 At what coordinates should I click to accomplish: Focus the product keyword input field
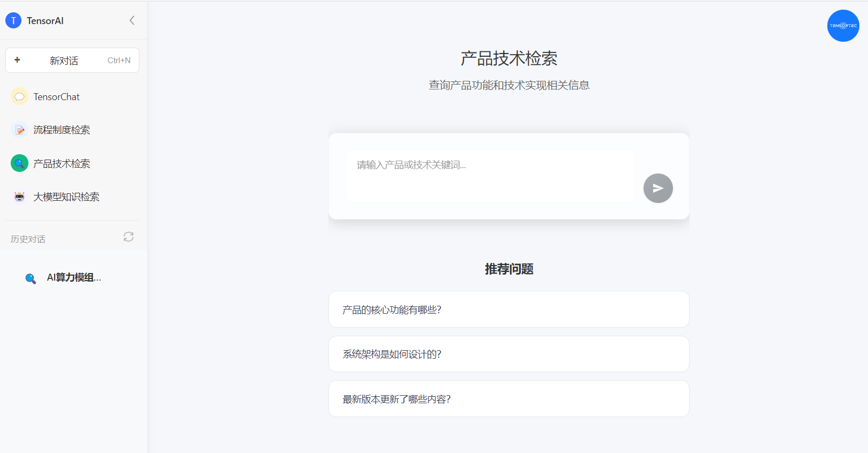click(x=490, y=176)
